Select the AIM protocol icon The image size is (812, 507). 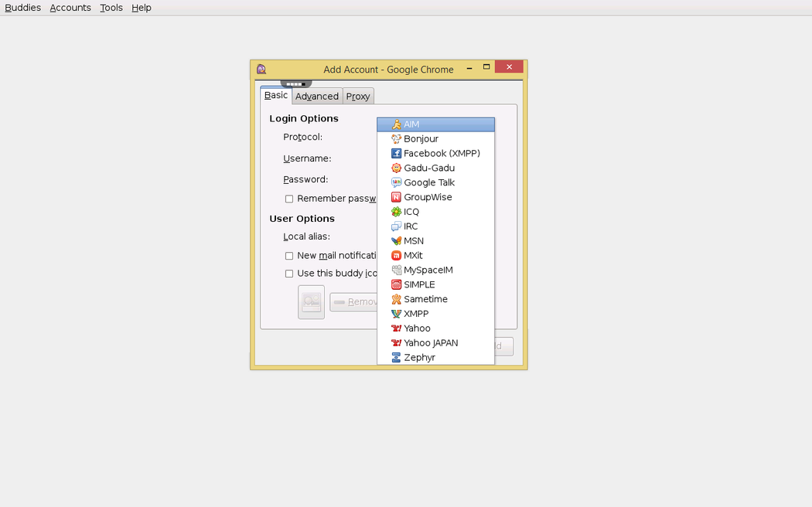[396, 124]
